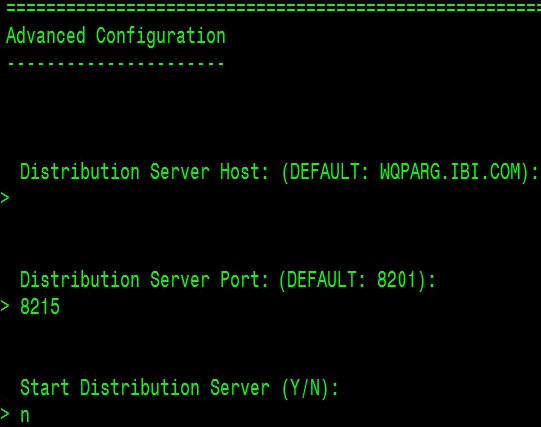Click the word Start in last prompt
The width and height of the screenshot is (541, 427).
pyautogui.click(x=45, y=387)
